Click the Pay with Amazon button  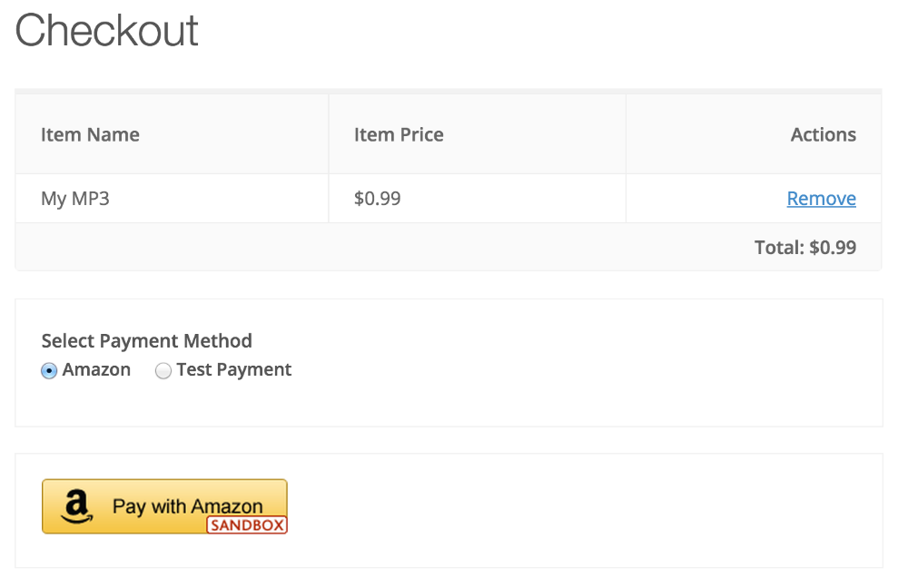click(x=163, y=505)
